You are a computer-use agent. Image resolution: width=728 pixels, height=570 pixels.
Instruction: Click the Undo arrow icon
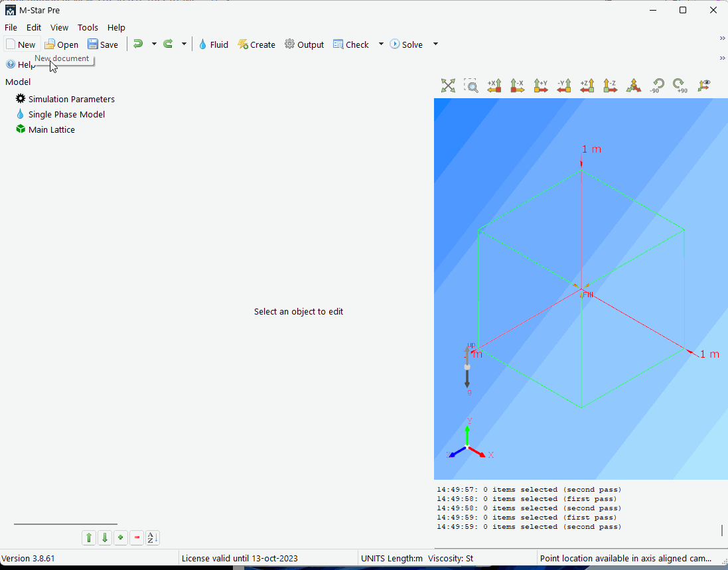coord(138,44)
